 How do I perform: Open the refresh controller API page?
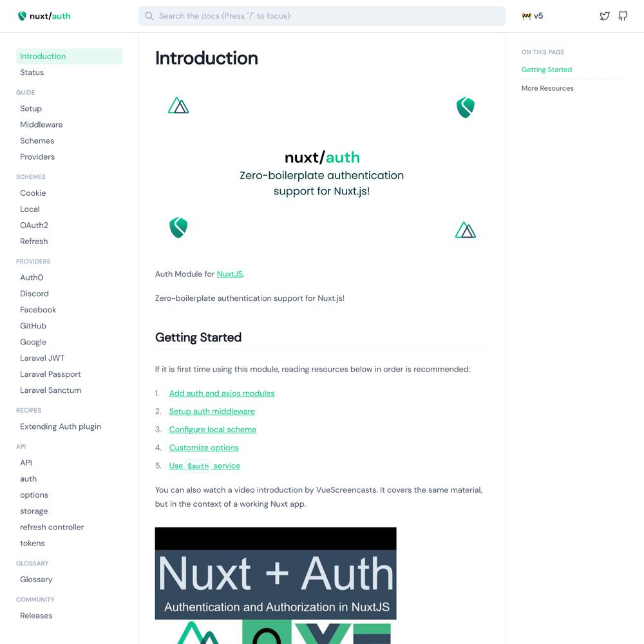coord(52,527)
